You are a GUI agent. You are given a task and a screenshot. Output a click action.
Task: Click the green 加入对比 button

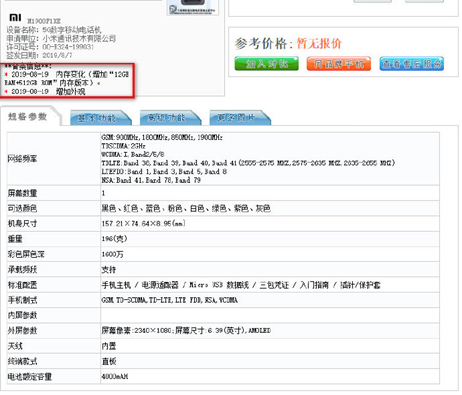[x=267, y=64]
